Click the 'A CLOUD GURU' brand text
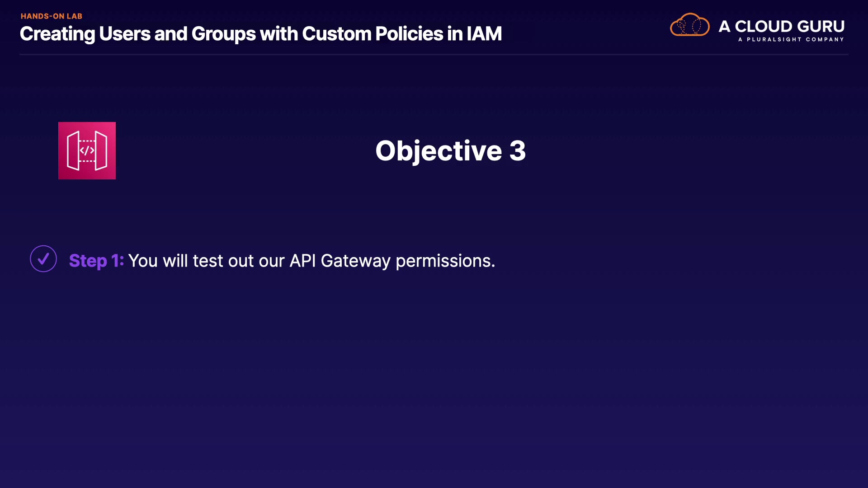 point(781,26)
